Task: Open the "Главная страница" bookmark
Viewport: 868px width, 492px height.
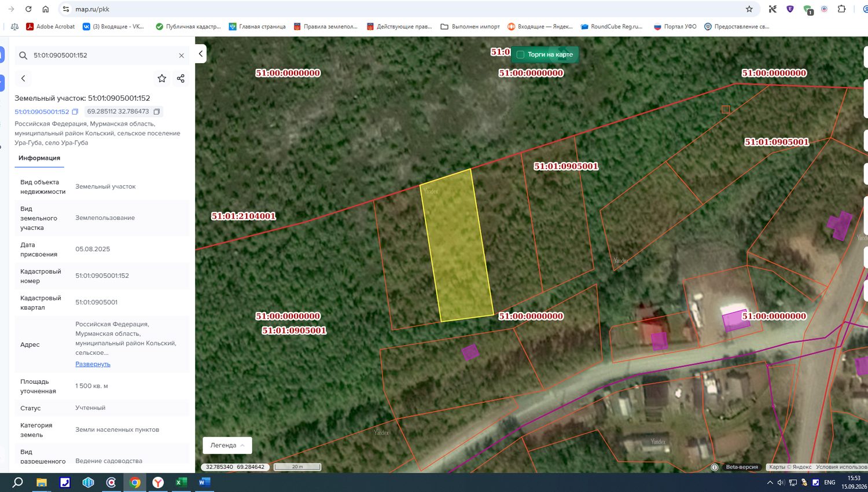Action: [x=257, y=27]
